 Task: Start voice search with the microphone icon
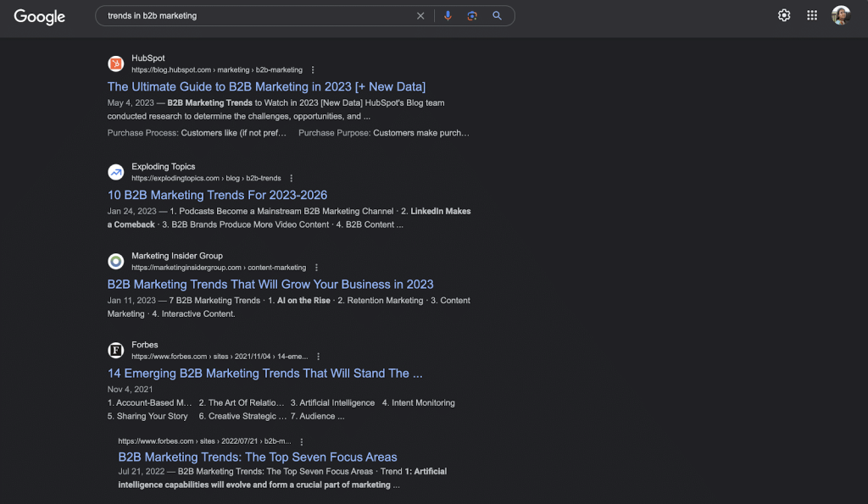448,15
